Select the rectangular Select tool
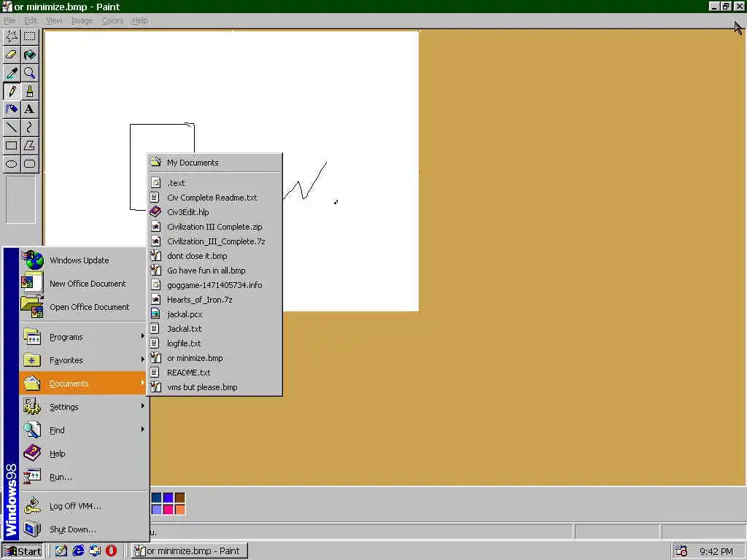747x560 pixels. click(29, 36)
